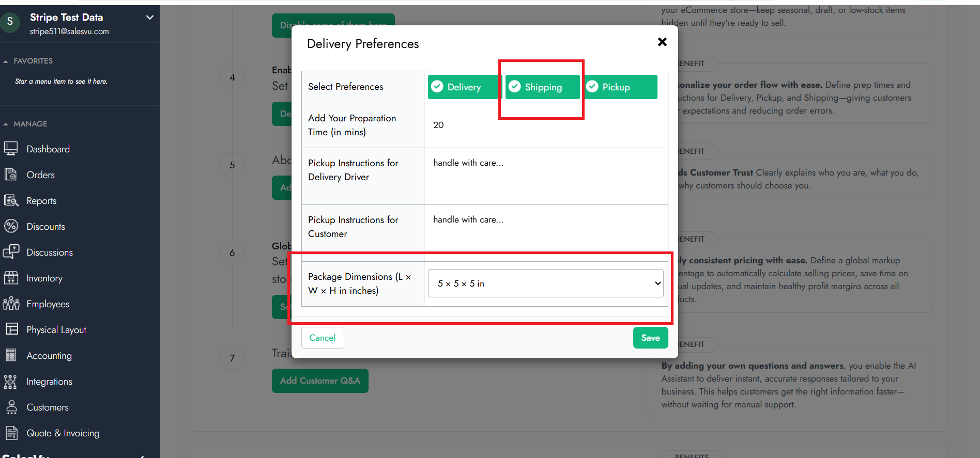Toggle the Shipping preference option
Screen dimensions: 980x458
pyautogui.click(x=542, y=87)
